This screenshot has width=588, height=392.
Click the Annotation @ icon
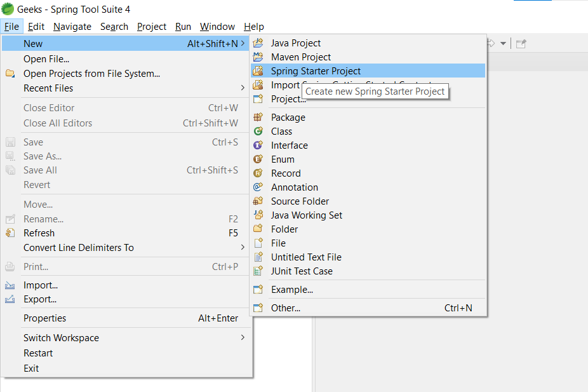point(258,187)
